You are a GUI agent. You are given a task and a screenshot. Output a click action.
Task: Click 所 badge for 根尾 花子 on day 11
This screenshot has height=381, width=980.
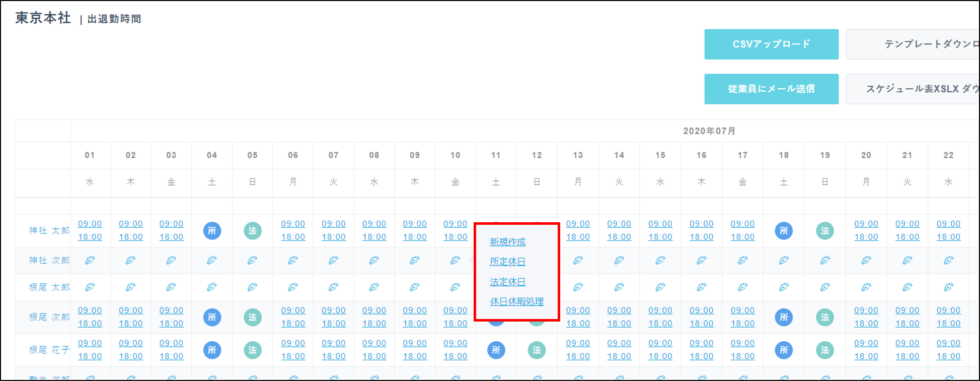tap(496, 350)
